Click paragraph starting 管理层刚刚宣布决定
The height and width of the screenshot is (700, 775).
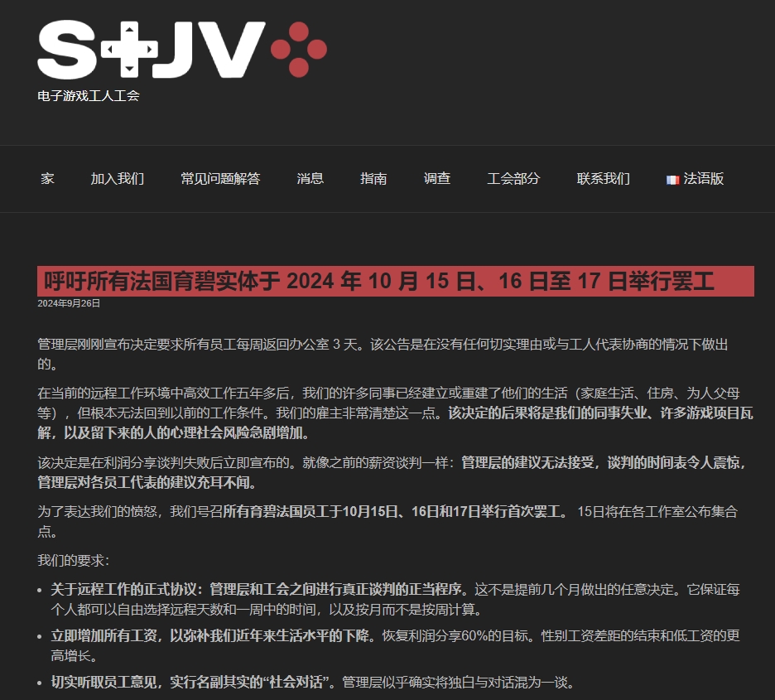(x=383, y=354)
